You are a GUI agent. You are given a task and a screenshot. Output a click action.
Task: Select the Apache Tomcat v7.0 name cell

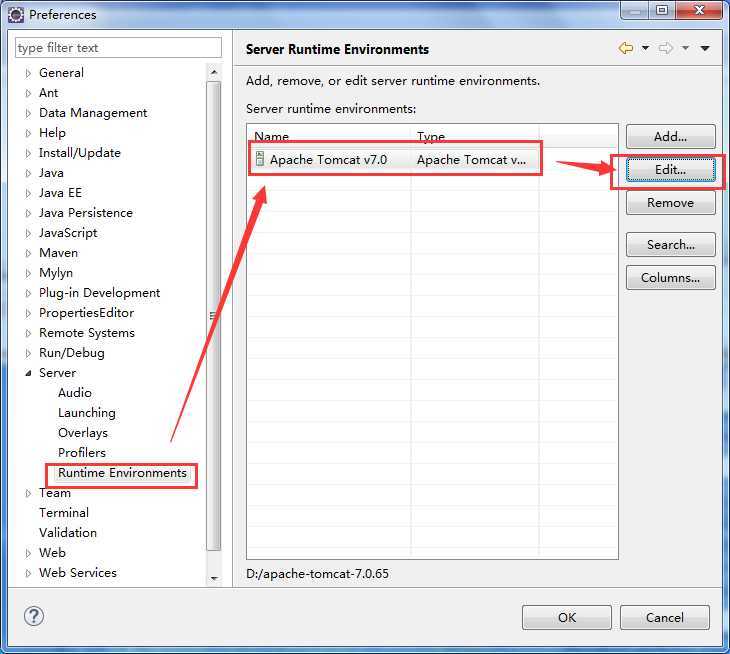[328, 160]
